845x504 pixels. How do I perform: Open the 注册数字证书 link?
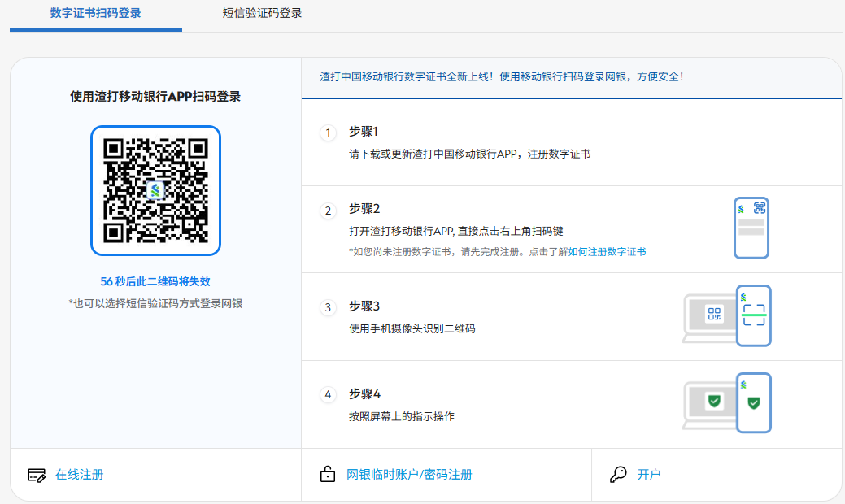606,252
